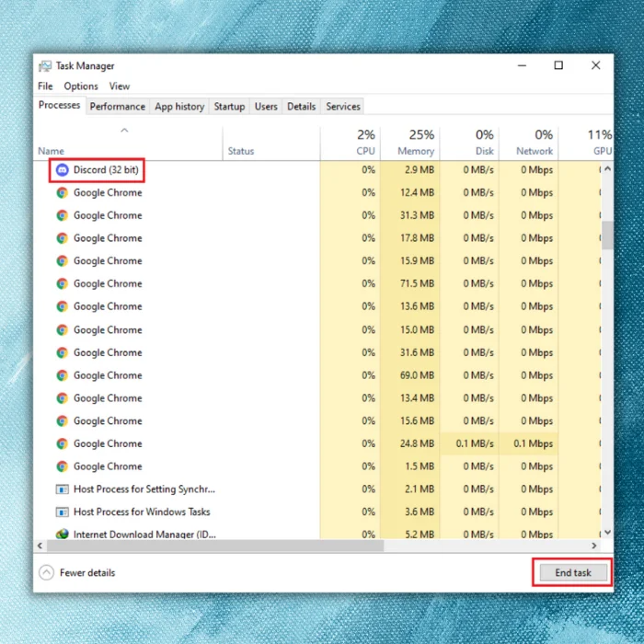
Task: Open the Options menu
Action: coord(81,86)
